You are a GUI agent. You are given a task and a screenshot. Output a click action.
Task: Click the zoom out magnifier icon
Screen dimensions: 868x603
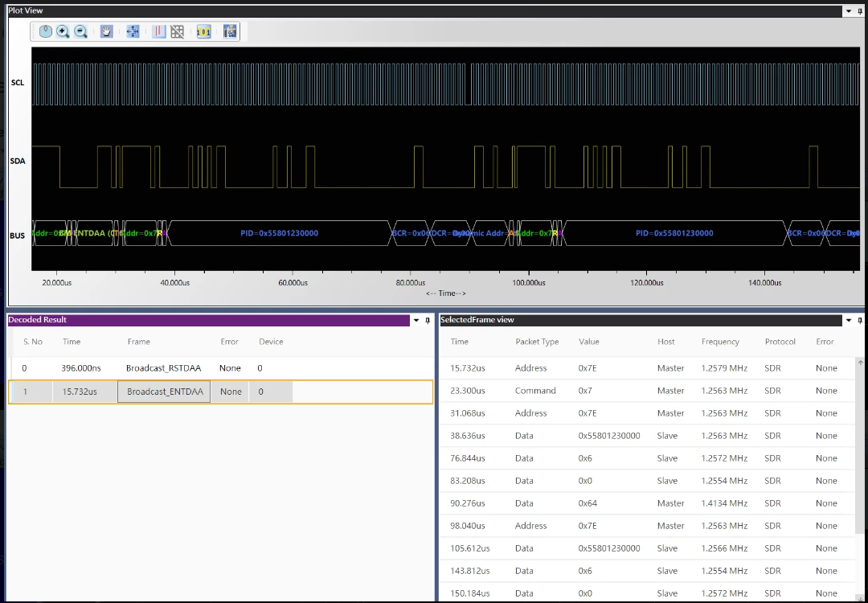coord(81,31)
